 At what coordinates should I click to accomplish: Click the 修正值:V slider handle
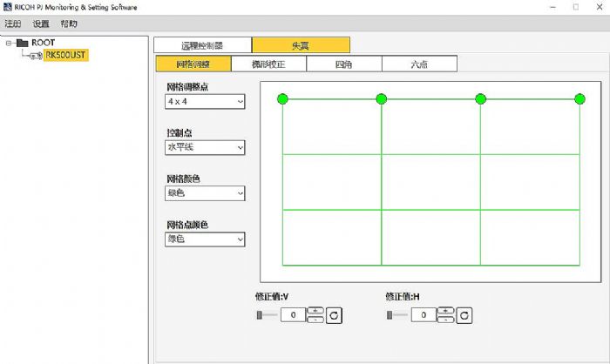[261, 314]
